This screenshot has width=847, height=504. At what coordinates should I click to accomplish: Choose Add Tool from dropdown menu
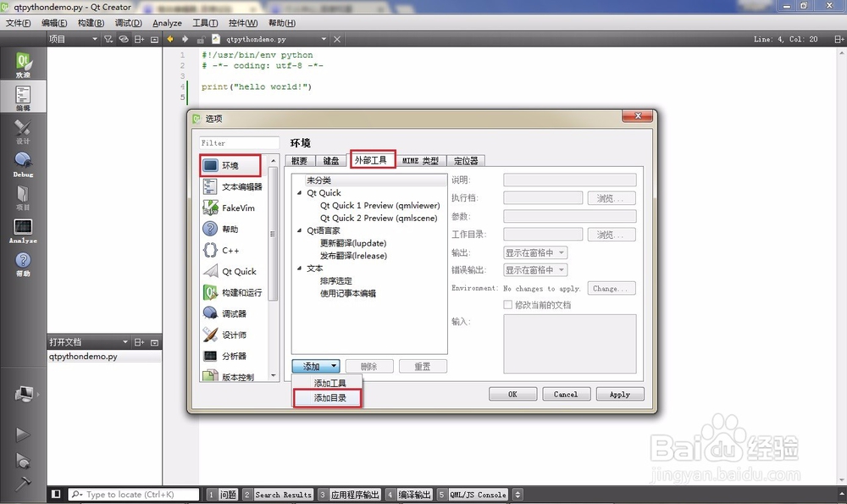coord(330,383)
